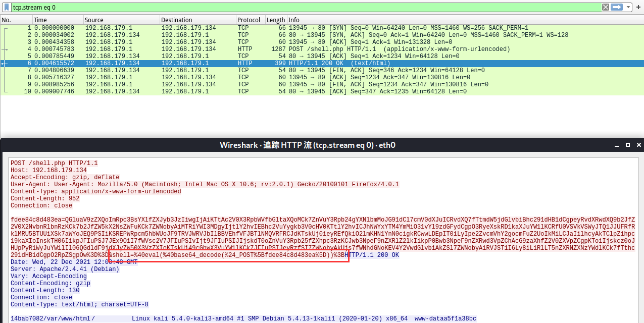Maximize the Follow HTTP Stream dialog
644x323 pixels.
point(628,145)
